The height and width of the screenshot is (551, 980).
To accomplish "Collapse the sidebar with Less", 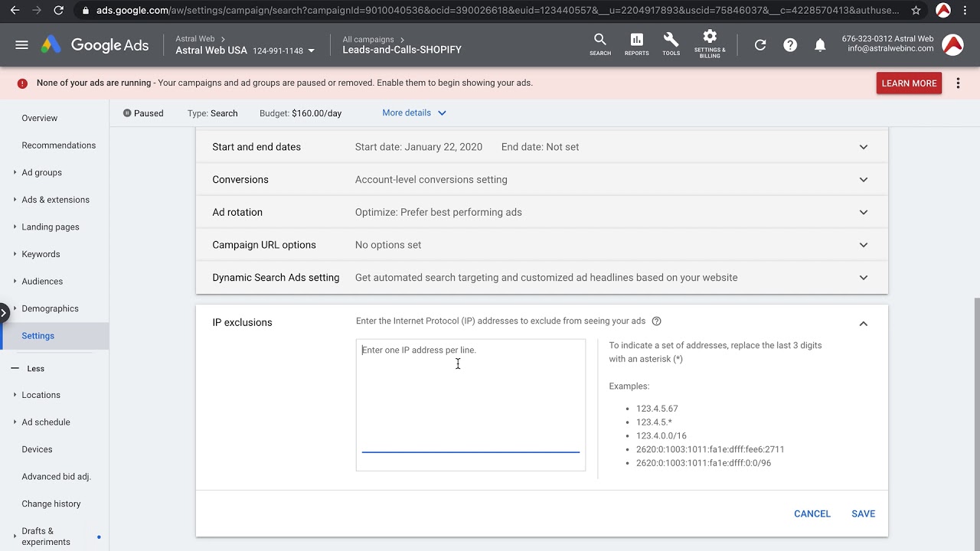I will 28,369.
